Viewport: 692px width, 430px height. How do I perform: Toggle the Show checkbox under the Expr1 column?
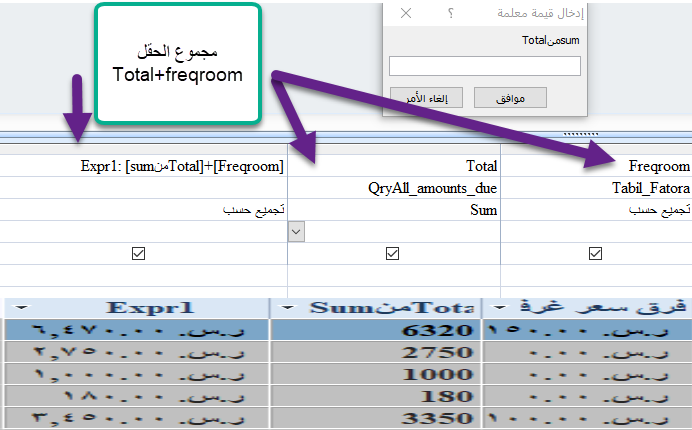coord(138,254)
